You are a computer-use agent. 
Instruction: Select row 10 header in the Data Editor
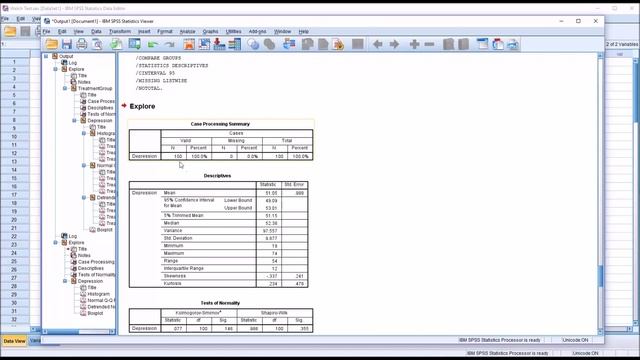14,137
